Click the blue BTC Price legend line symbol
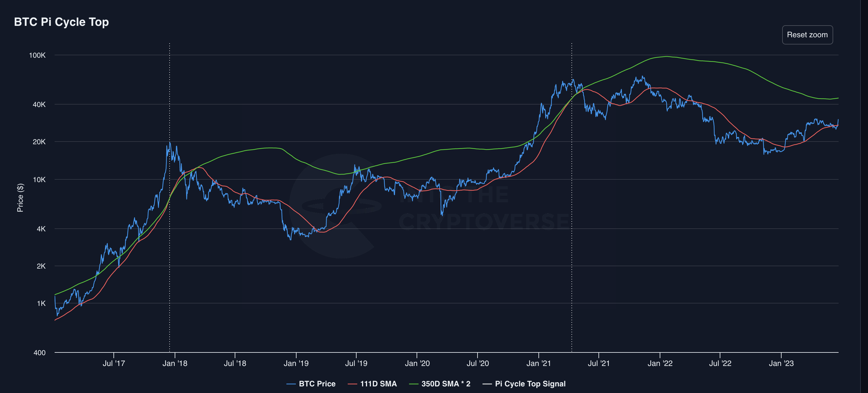 [291, 384]
